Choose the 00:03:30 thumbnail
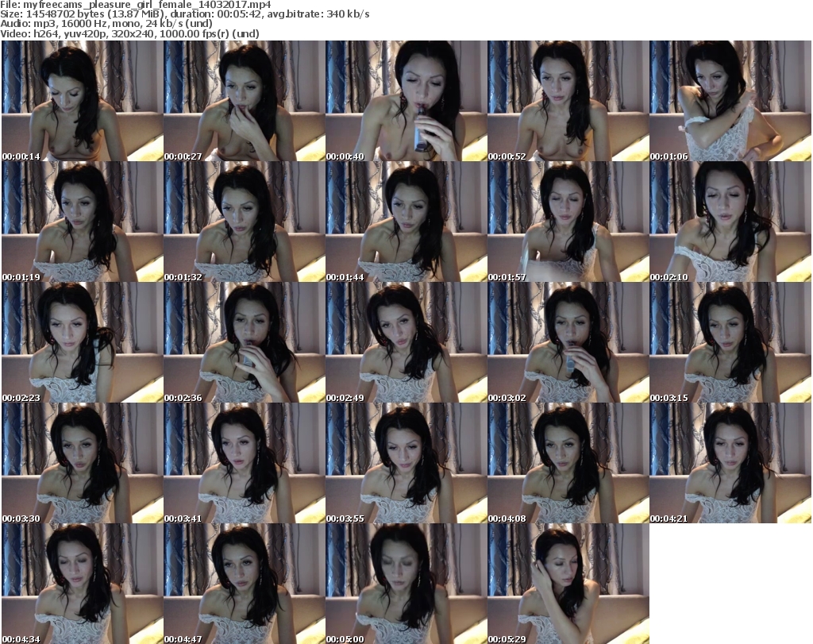 tap(83, 463)
